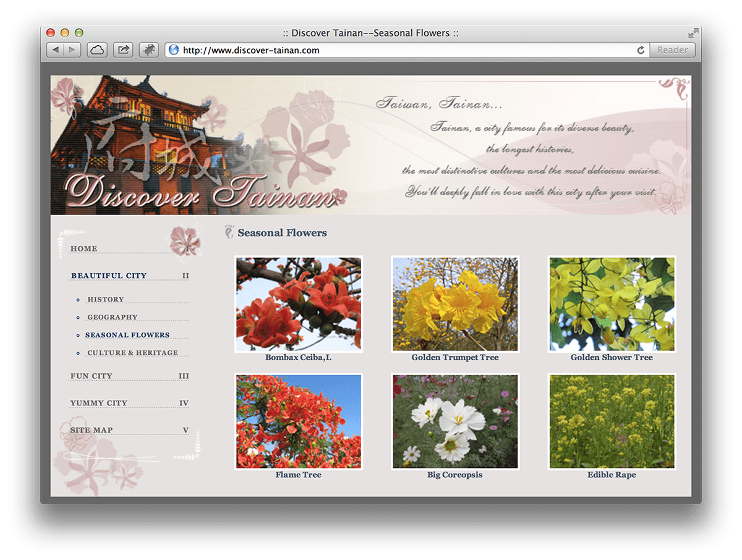Navigate to YUMMY CITY section
Screen dimensions: 742x560
click(x=99, y=403)
